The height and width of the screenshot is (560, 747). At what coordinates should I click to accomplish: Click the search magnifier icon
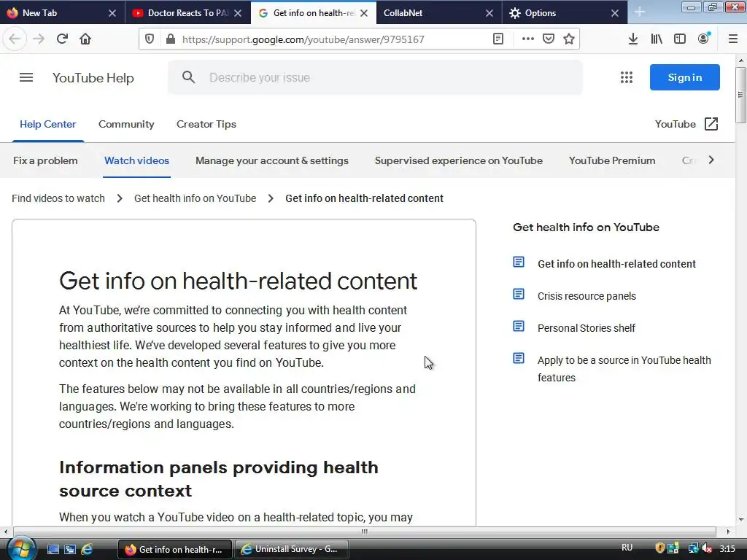coord(189,77)
